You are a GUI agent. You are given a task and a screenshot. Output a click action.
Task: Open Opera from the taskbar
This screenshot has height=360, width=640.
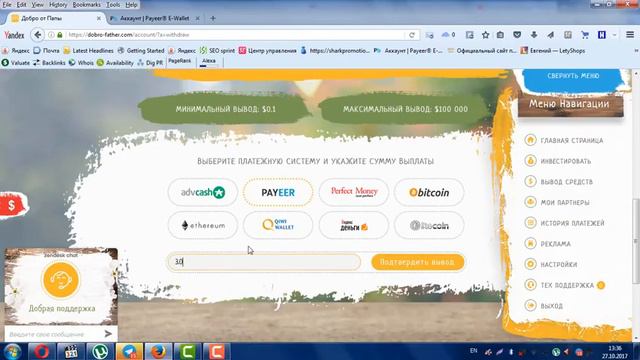tap(41, 351)
